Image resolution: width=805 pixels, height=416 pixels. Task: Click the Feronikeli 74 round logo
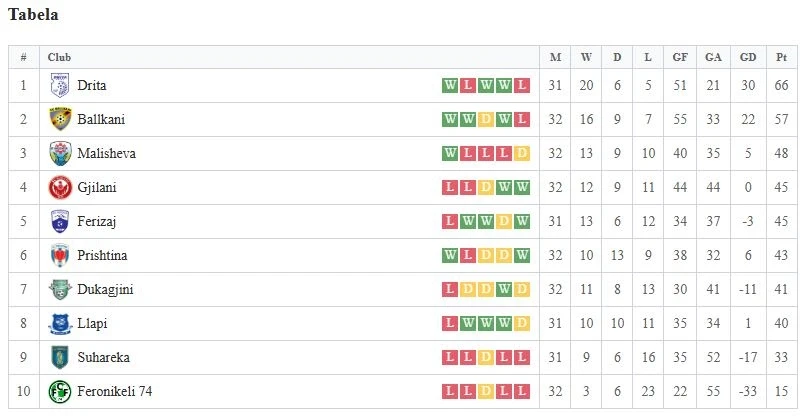[x=60, y=391]
